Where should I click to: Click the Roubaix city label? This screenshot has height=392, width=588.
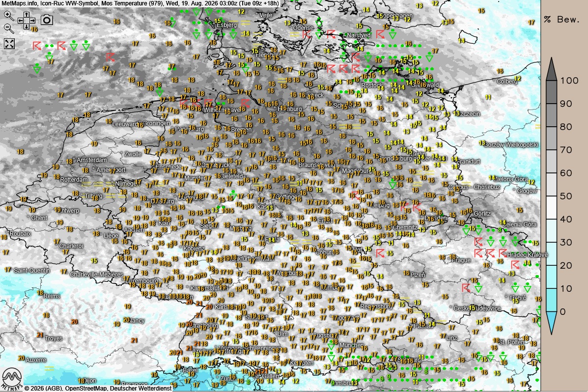tap(20, 234)
